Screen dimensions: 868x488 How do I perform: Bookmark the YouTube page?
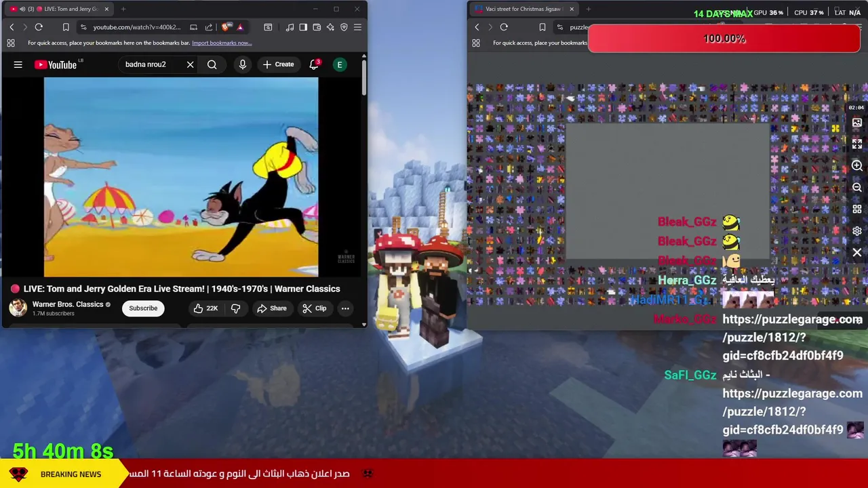point(66,27)
